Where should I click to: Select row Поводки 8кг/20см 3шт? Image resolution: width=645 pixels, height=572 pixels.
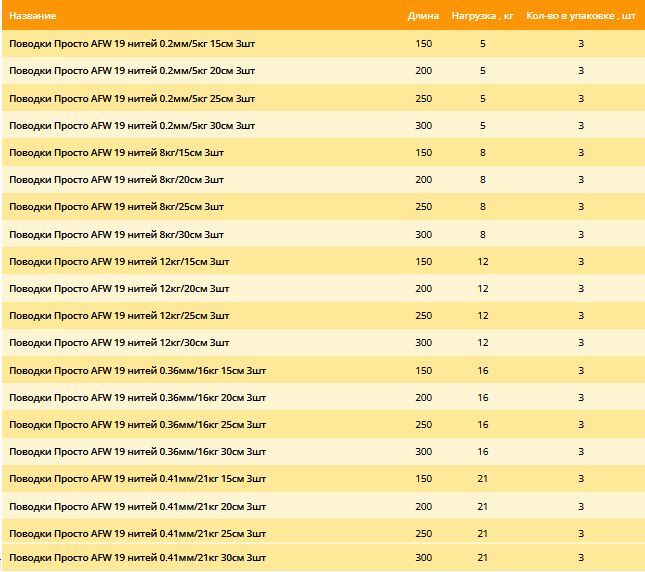323,180
